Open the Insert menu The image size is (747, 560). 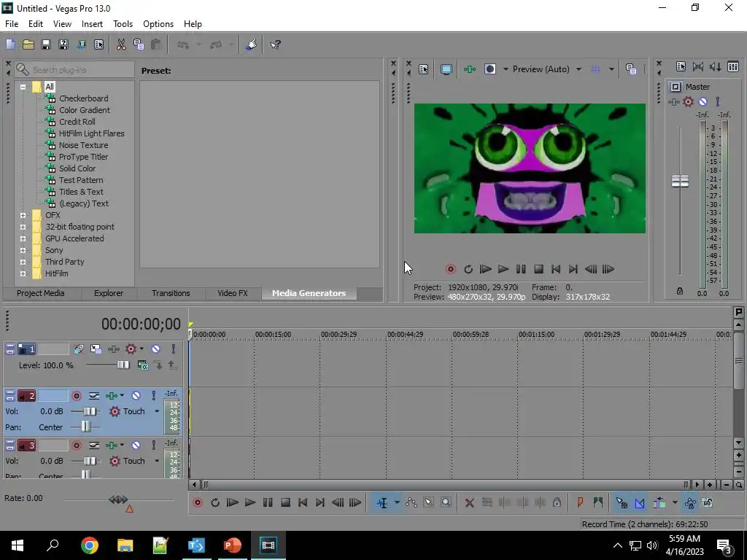tap(92, 24)
